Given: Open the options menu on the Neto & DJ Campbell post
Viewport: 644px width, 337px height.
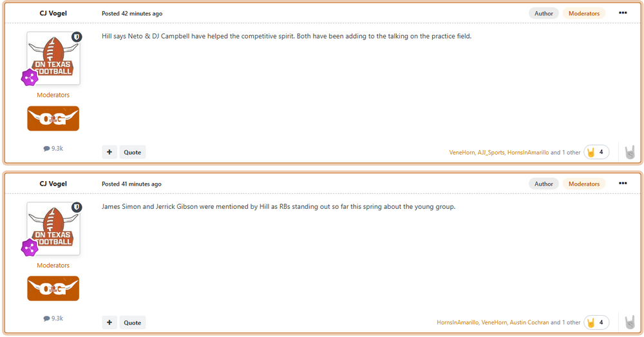Looking at the screenshot, I should click(622, 13).
